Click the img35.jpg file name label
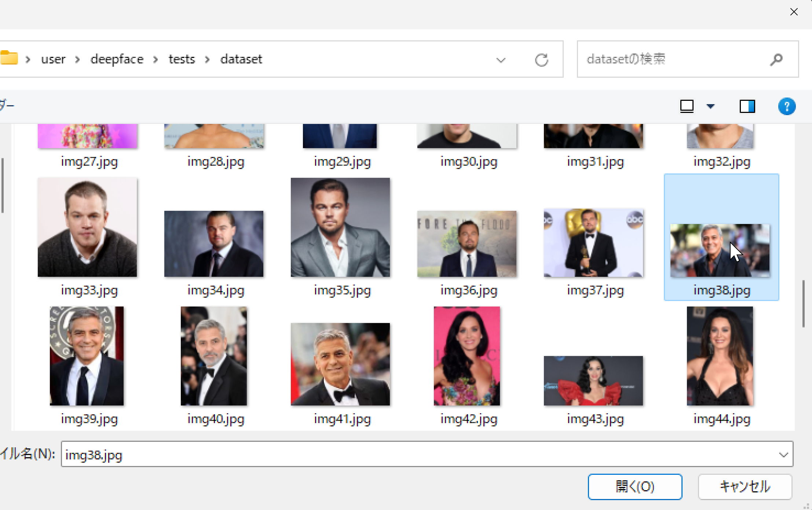812x510 pixels. 342,291
